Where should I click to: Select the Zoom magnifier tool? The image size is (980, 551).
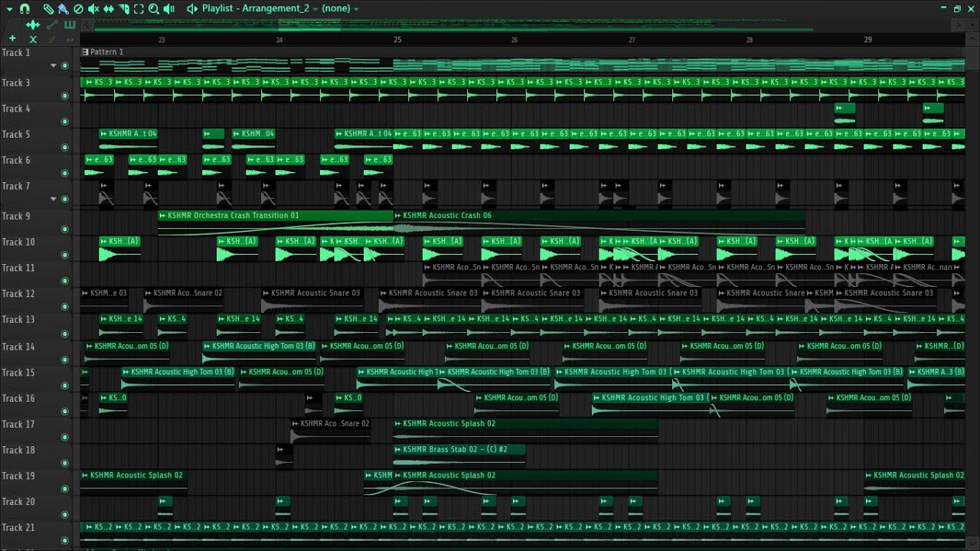[154, 9]
